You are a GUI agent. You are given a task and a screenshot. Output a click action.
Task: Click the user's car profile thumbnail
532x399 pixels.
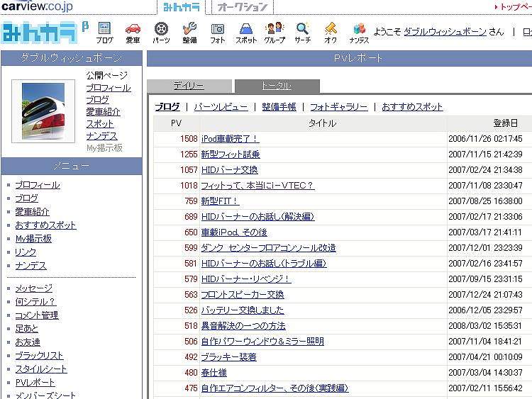43,111
